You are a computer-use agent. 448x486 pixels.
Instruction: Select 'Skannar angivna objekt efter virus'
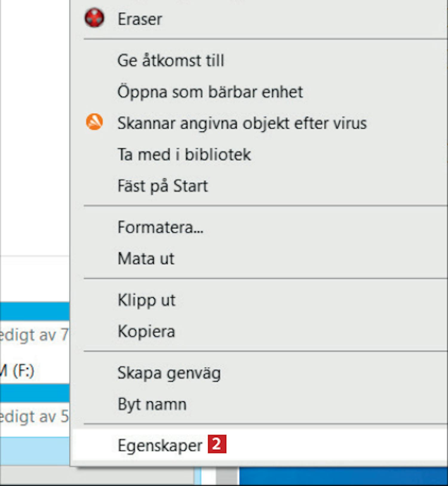(242, 123)
